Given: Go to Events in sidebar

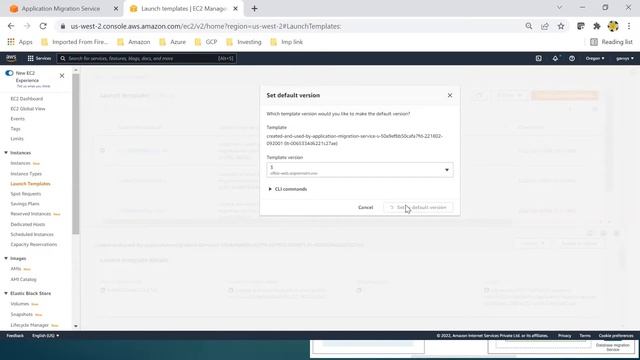Looking at the screenshot, I should coord(18,119).
